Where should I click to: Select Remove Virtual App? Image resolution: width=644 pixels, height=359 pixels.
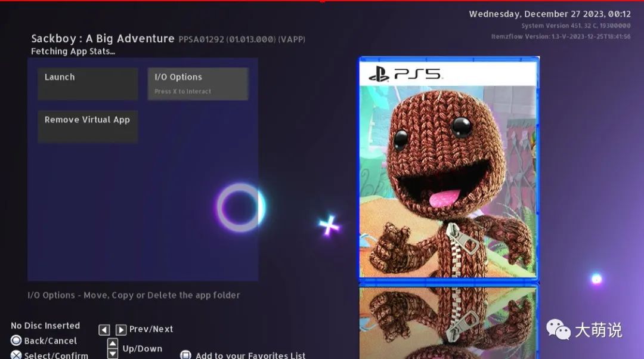(x=88, y=126)
